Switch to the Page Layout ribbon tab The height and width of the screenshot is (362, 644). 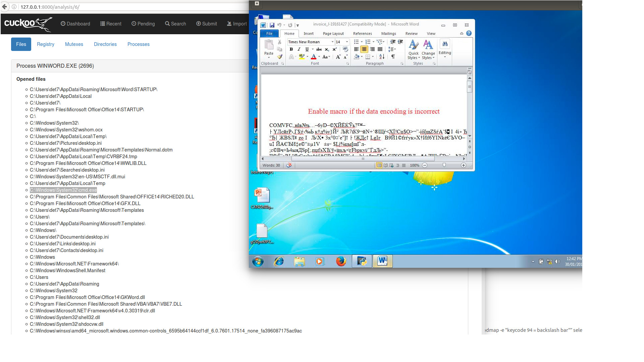(x=333, y=34)
